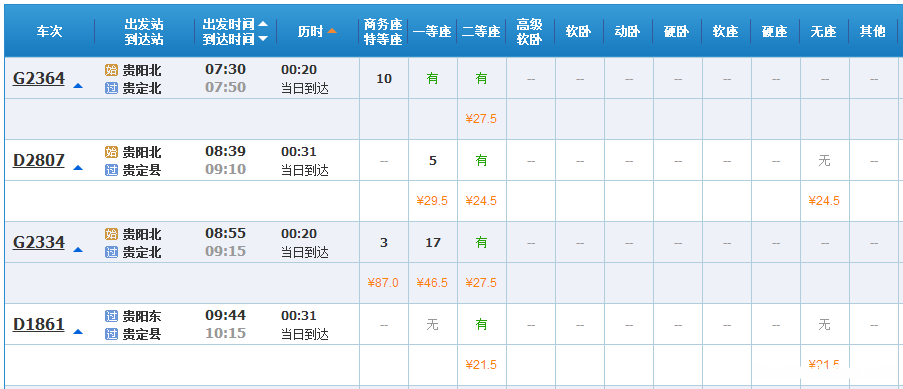Click D2807 first class price ¥29.5
This screenshot has height=389, width=903.
point(432,201)
